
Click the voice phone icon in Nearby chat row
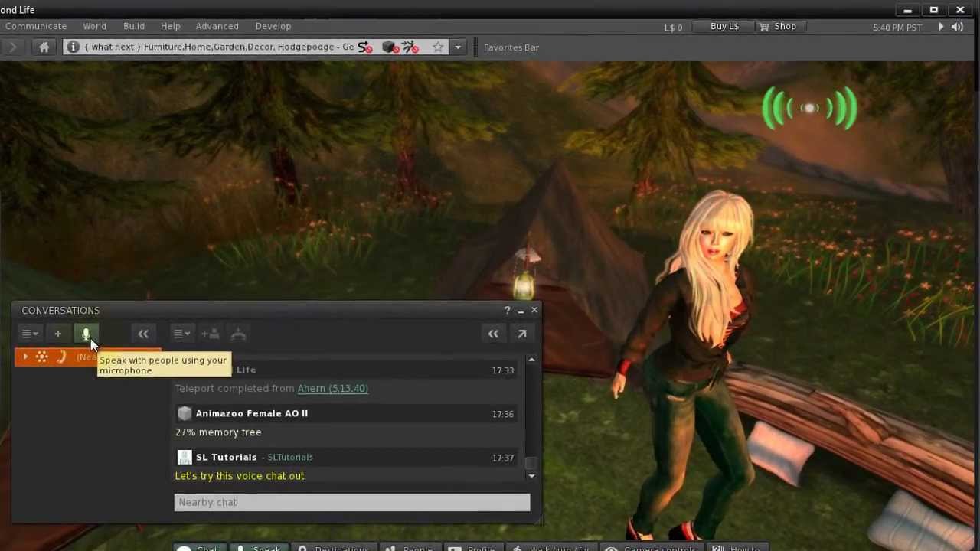(x=61, y=357)
